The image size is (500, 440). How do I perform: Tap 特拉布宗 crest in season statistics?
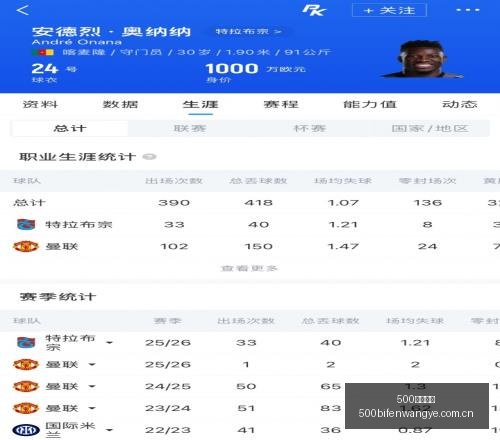click(x=26, y=343)
